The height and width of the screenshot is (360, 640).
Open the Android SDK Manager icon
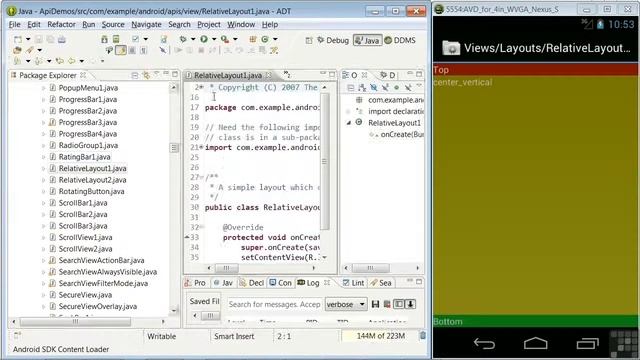pyautogui.click(x=104, y=39)
